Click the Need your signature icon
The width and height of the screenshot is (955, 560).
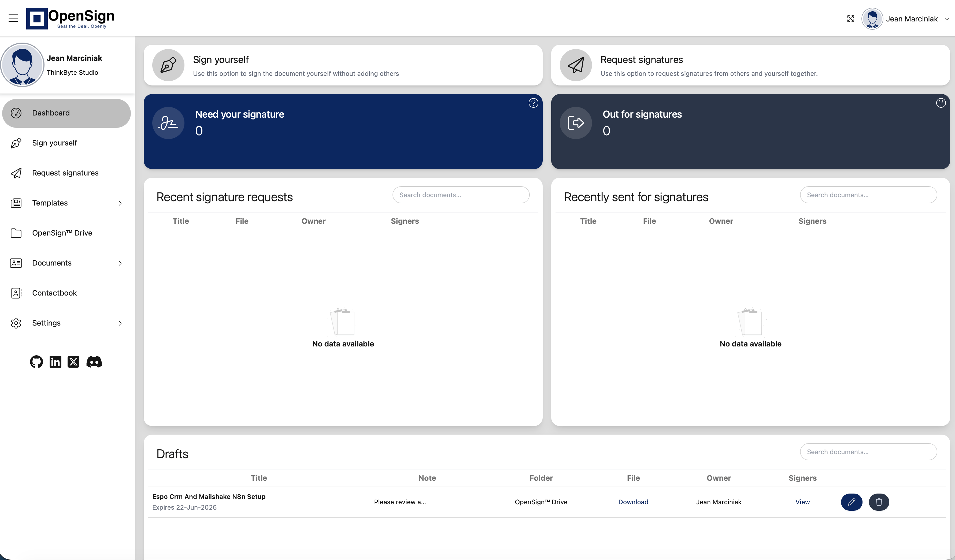pyautogui.click(x=168, y=123)
